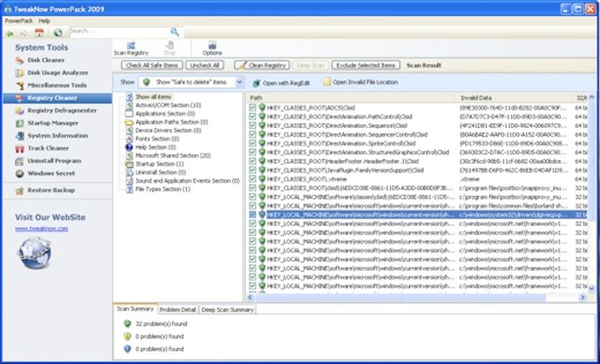Toggle checkbox for the .xtreme registry entry
The width and height of the screenshot is (600, 364).
point(253,179)
